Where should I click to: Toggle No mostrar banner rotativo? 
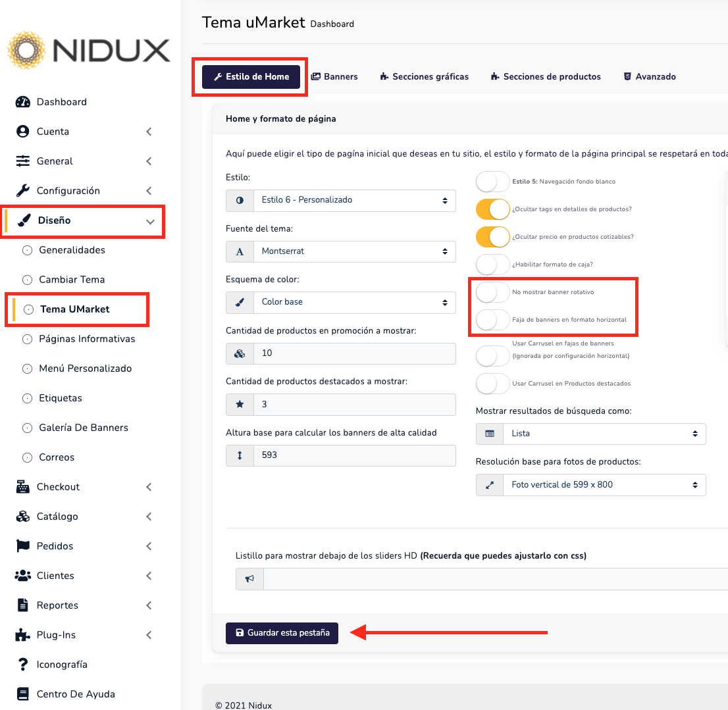[x=492, y=292]
